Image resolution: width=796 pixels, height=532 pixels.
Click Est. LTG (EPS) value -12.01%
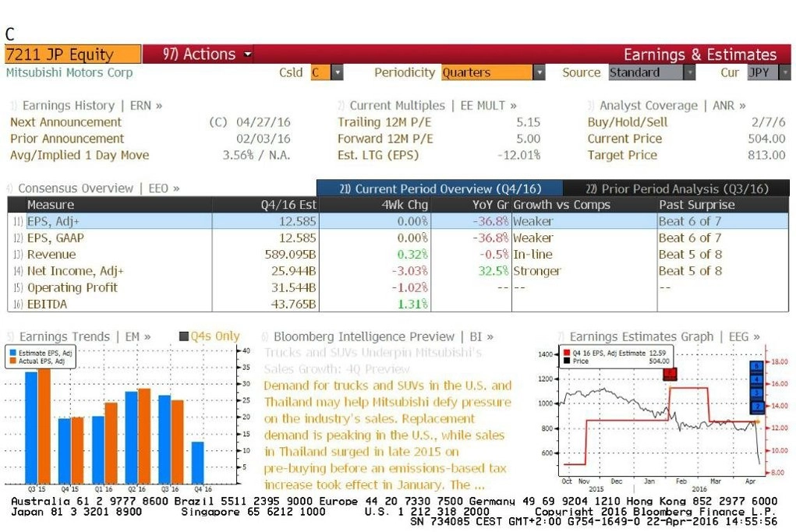point(518,155)
